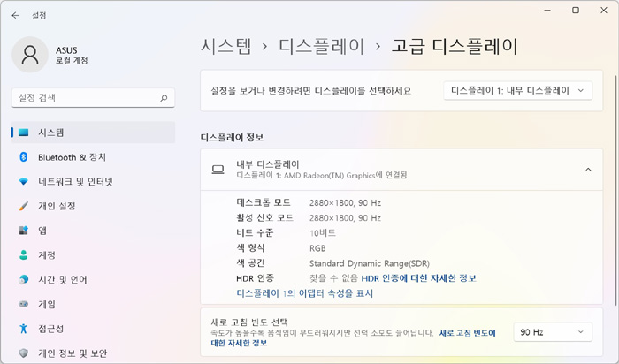Viewport: 619px width, 364px height.
Task: Click the search magnifier icon in 설정 검색
Action: [164, 97]
